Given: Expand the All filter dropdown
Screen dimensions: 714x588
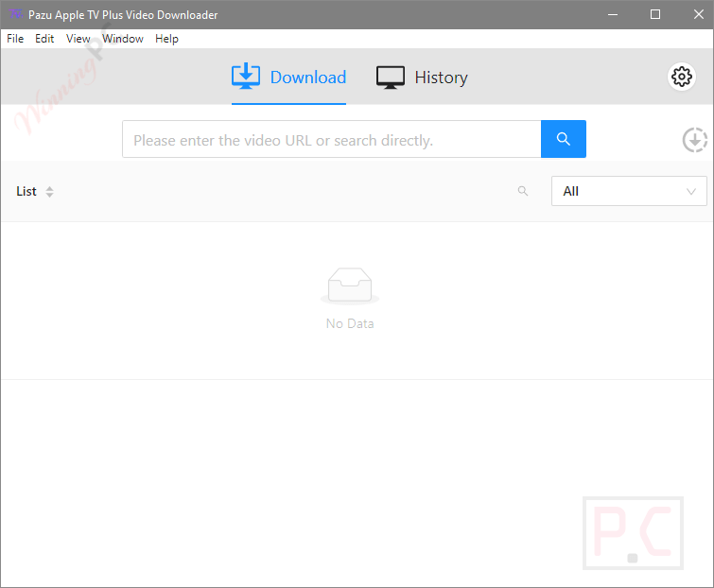Looking at the screenshot, I should [629, 191].
